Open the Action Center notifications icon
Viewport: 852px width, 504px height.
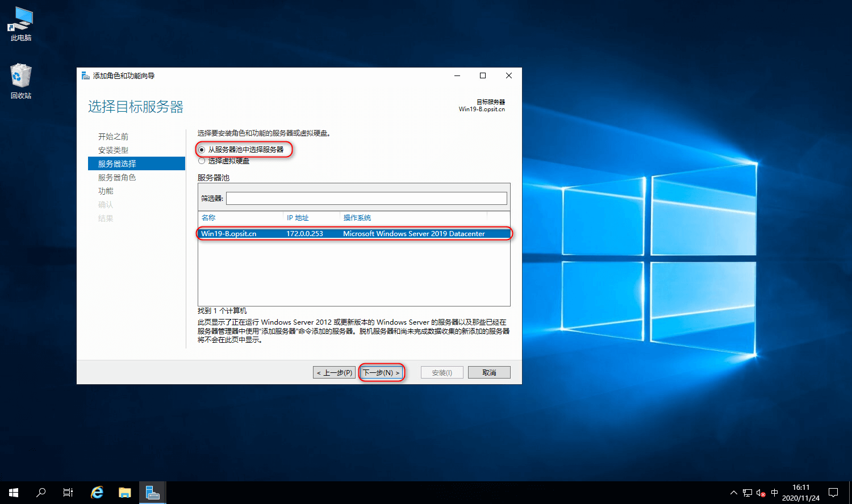point(833,493)
